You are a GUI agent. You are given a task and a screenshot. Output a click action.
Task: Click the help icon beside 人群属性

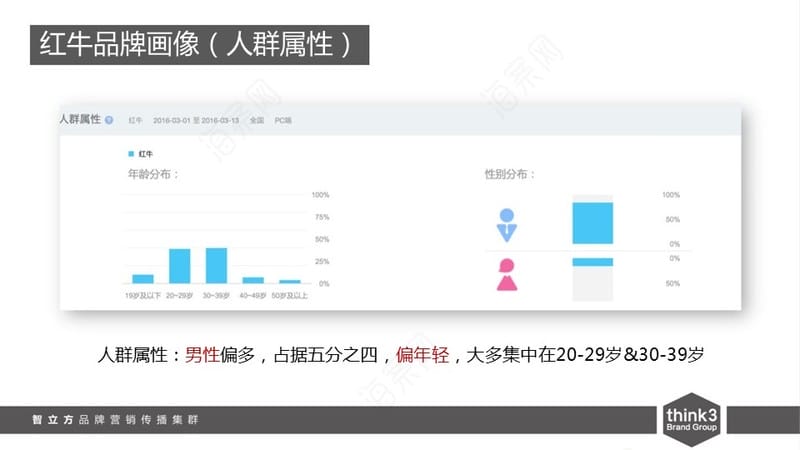(109, 120)
